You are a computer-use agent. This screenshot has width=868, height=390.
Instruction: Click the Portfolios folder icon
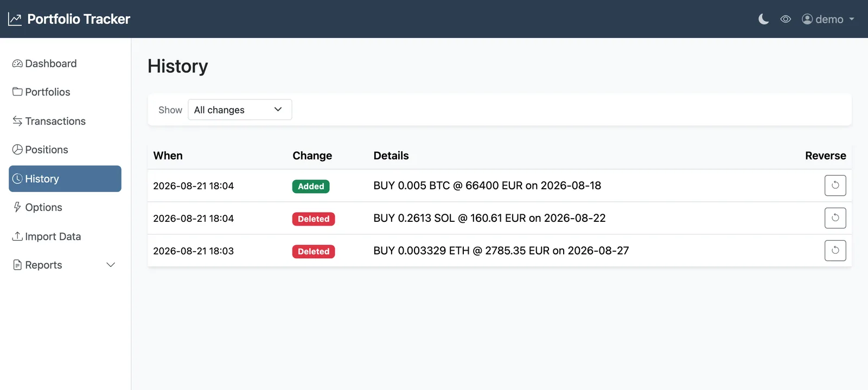[x=17, y=92]
